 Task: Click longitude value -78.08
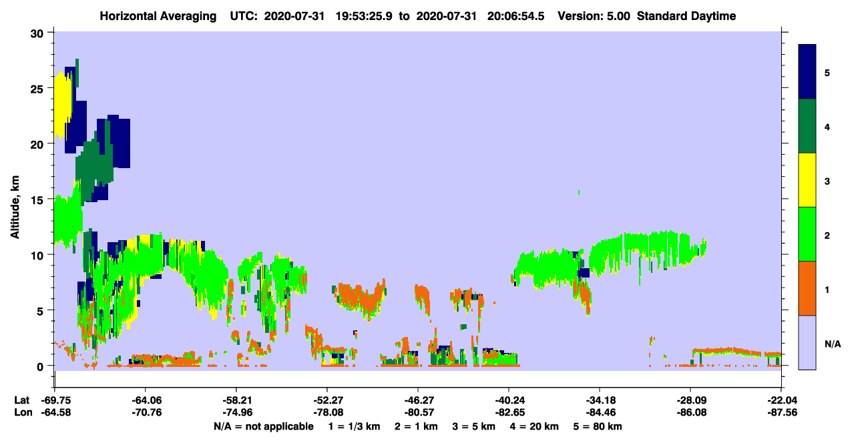point(327,412)
